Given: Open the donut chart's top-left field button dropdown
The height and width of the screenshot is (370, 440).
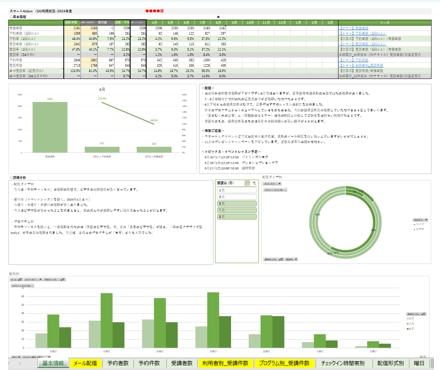Looking at the screenshot, I should tap(272, 184).
